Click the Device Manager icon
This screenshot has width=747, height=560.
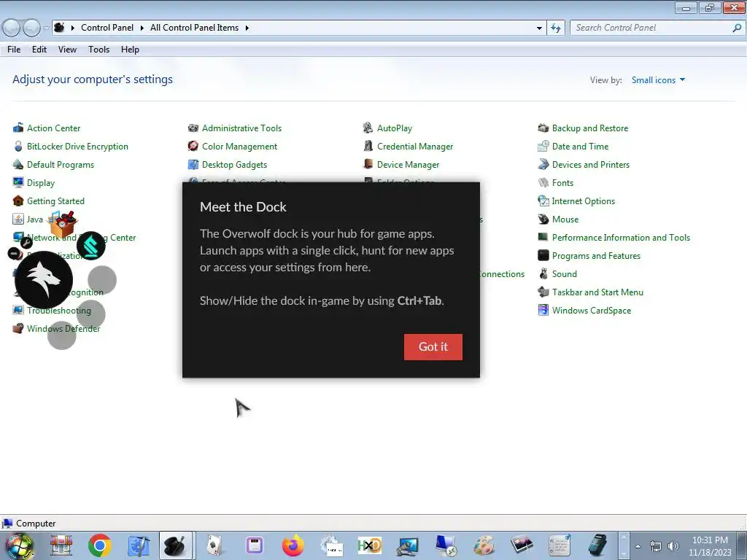368,164
